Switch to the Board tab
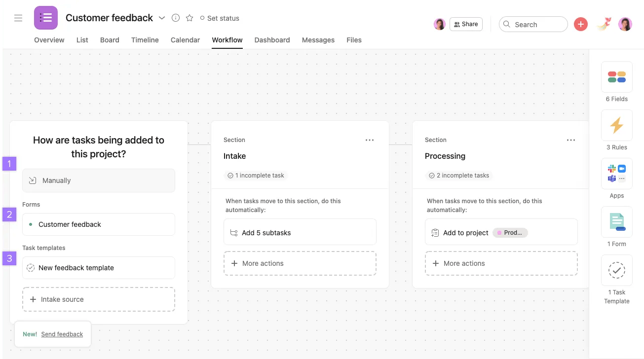 tap(109, 40)
